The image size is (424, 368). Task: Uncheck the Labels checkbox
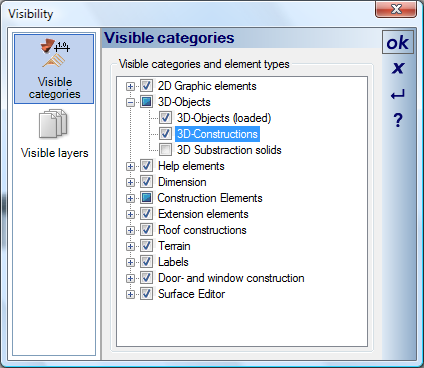tap(146, 262)
